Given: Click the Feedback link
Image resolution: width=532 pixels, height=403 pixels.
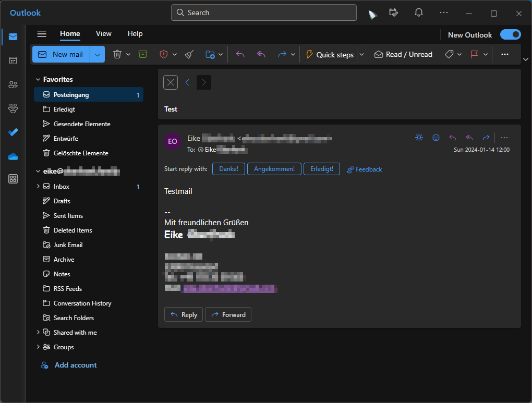Looking at the screenshot, I should [365, 169].
